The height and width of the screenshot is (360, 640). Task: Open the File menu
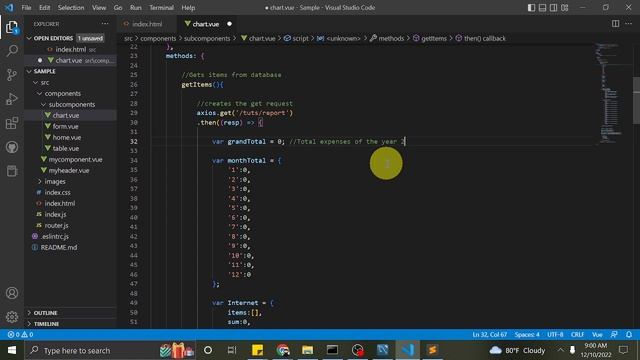26,8
